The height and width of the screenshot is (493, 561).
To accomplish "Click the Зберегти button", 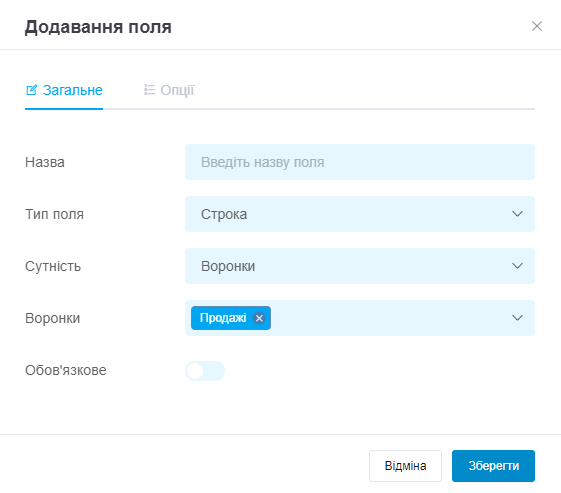I will coord(493,466).
